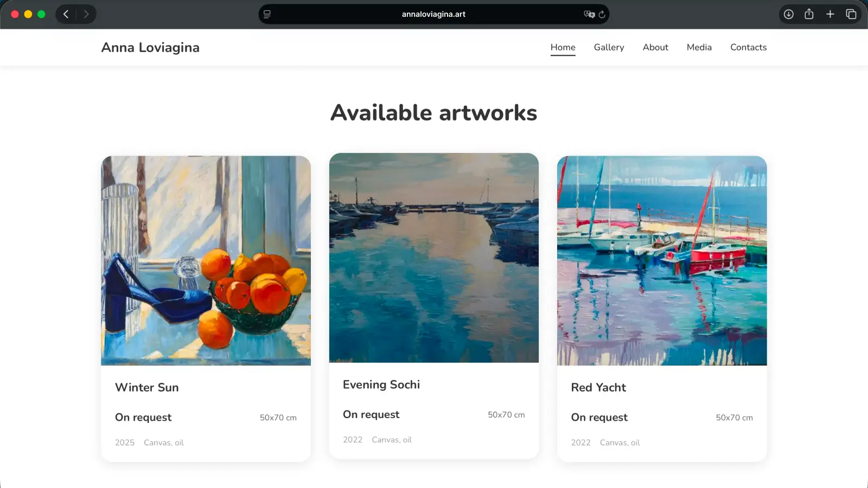Click Canvas, oil on Red Yacht card
868x488 pixels.
(x=620, y=443)
